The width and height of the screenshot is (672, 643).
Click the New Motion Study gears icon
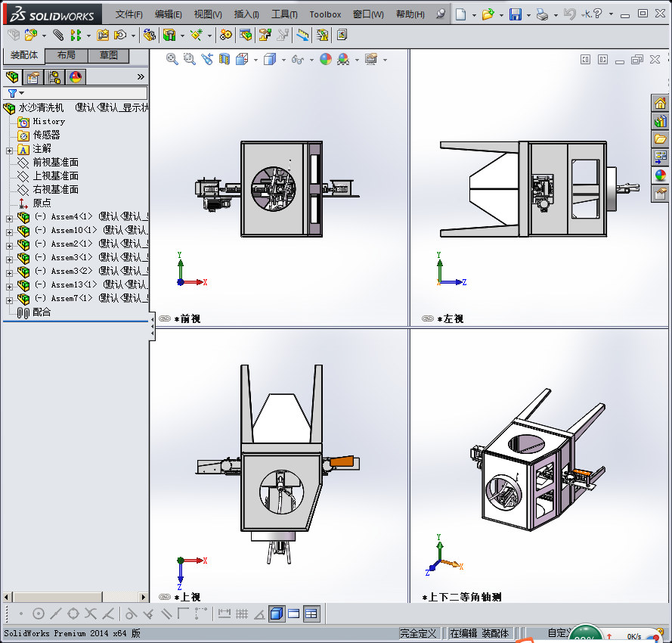[225, 35]
